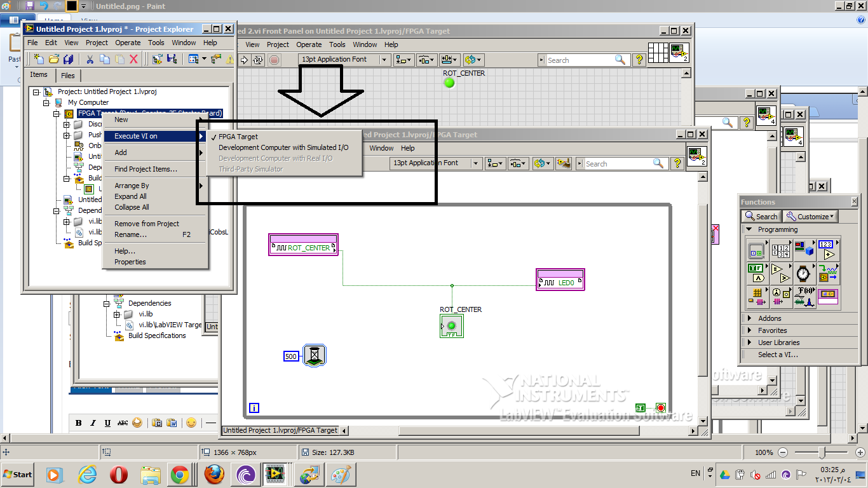Image resolution: width=868 pixels, height=488 pixels.
Task: Click the Cut scissors icon in Project Explorer
Action: point(90,59)
